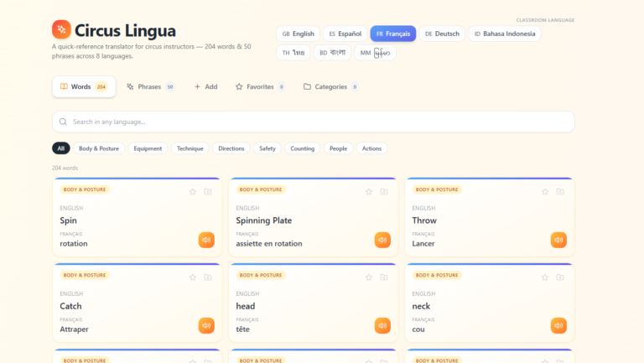Filter words by Actions
Screen dimensions: 644x363
pos(371,148)
